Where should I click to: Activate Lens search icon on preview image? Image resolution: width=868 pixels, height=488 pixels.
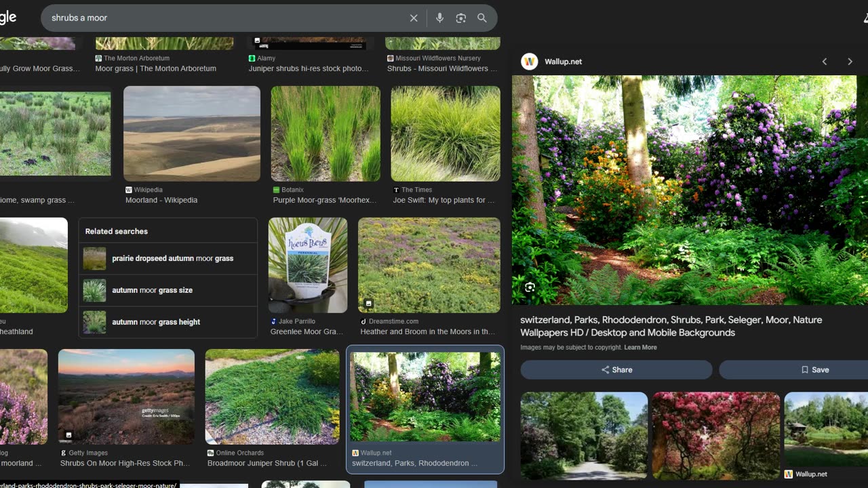(x=530, y=287)
